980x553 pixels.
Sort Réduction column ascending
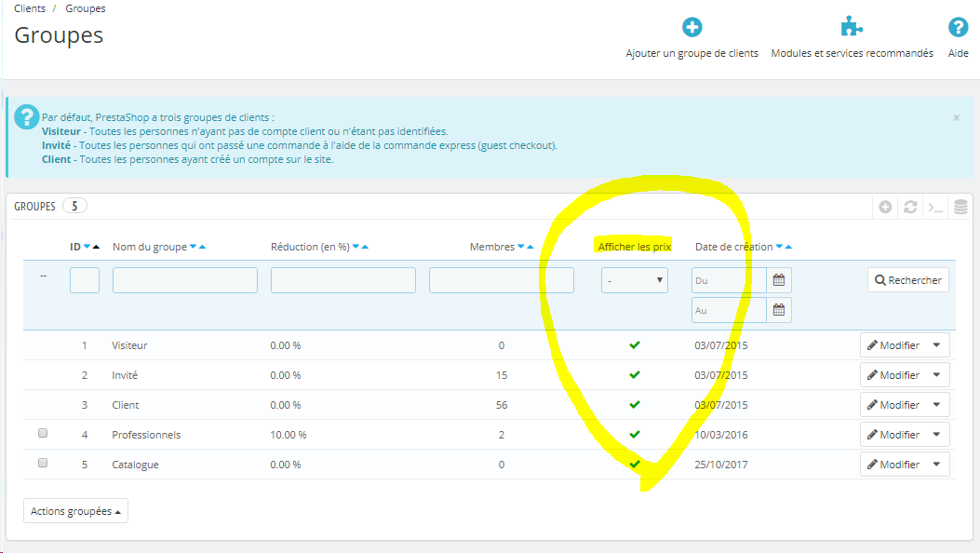(365, 247)
